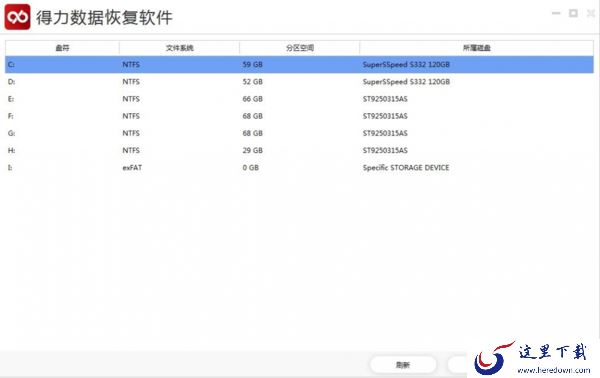600x378 pixels.
Task: Sort by the 分区空间 column header
Action: (x=300, y=48)
